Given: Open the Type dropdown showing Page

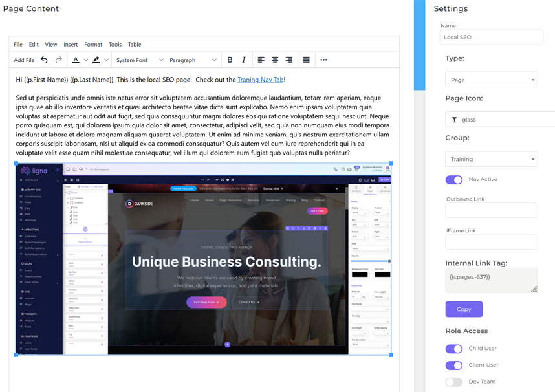Looking at the screenshot, I should pos(493,79).
